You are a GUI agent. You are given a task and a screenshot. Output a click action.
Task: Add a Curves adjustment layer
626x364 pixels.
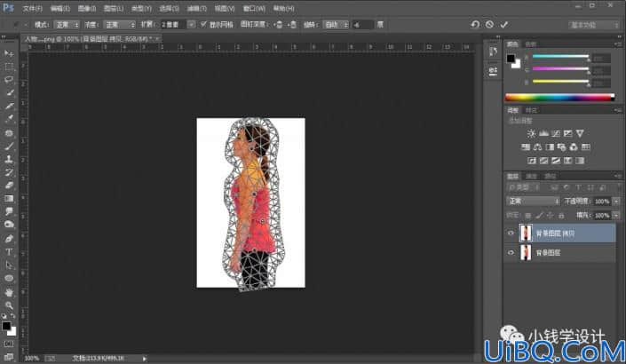(556, 133)
